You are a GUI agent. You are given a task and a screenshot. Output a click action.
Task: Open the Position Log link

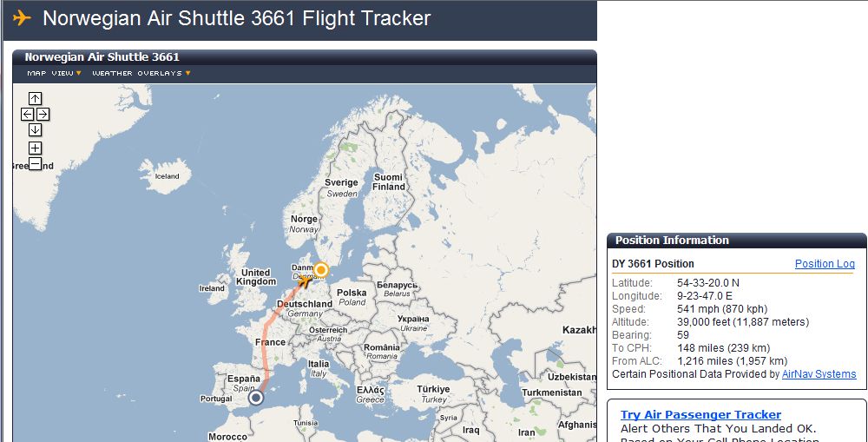[825, 264]
